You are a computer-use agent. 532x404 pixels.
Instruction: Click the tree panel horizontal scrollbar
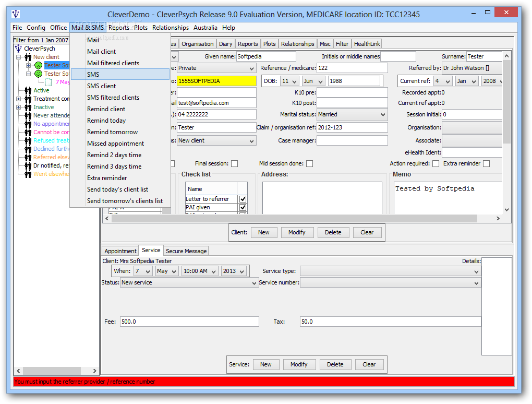pyautogui.click(x=52, y=371)
